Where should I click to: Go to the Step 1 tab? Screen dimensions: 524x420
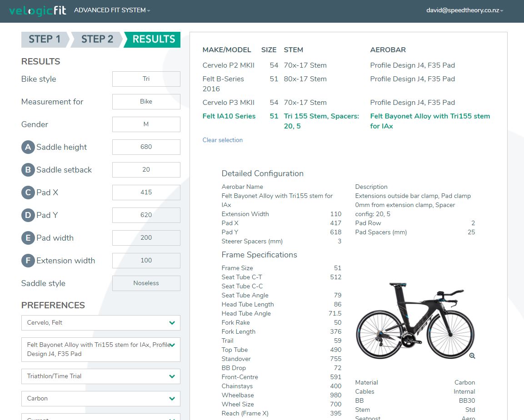coord(45,40)
